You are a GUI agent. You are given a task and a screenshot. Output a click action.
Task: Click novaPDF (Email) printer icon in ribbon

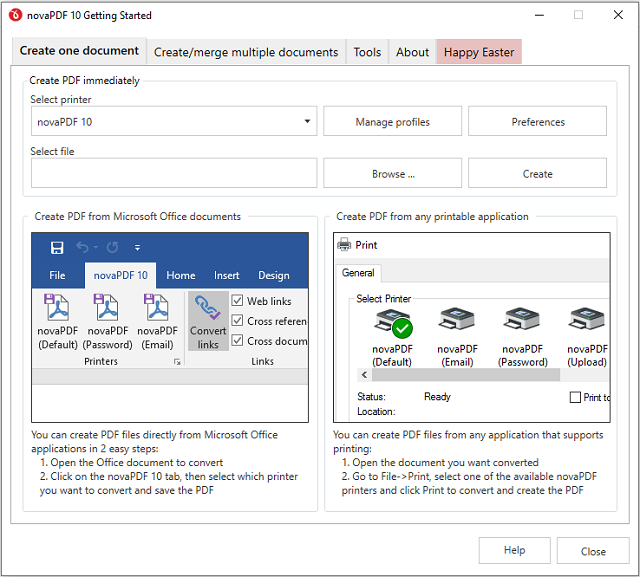[157, 307]
